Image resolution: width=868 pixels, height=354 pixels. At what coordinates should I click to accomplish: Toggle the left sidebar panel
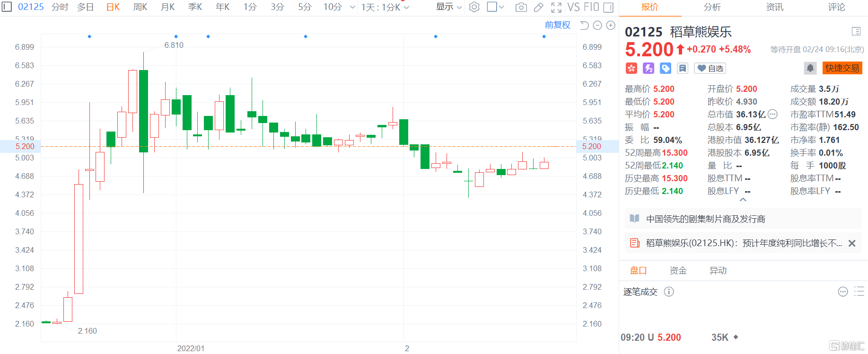click(7, 7)
